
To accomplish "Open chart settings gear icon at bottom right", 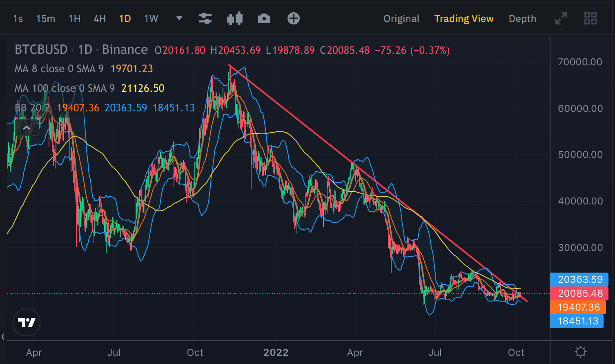I will click(x=580, y=352).
